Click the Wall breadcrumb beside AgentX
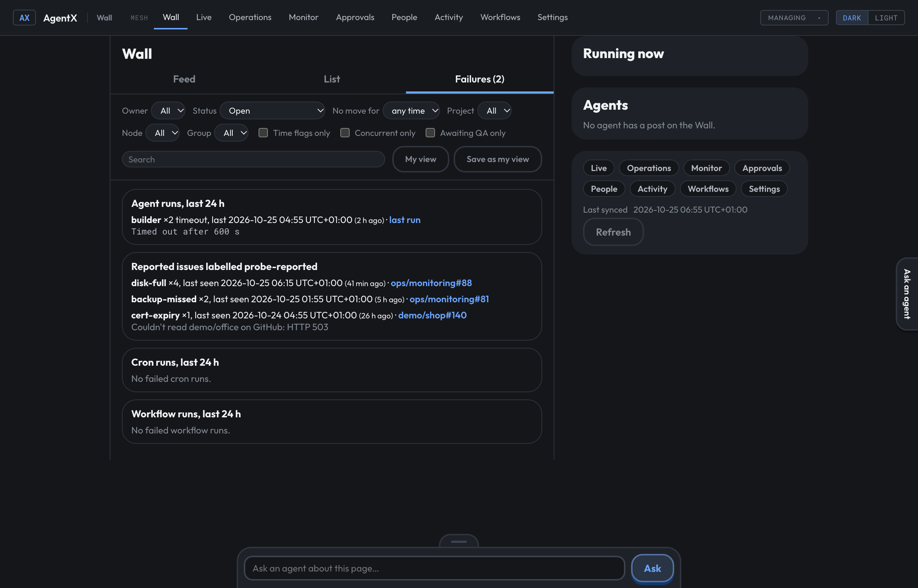This screenshot has width=918, height=588. (104, 18)
